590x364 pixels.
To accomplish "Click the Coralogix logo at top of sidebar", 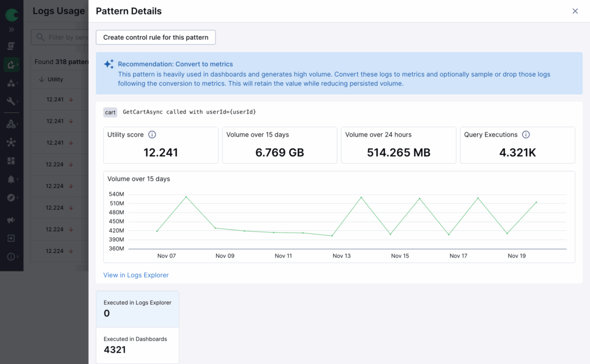I will tap(12, 15).
